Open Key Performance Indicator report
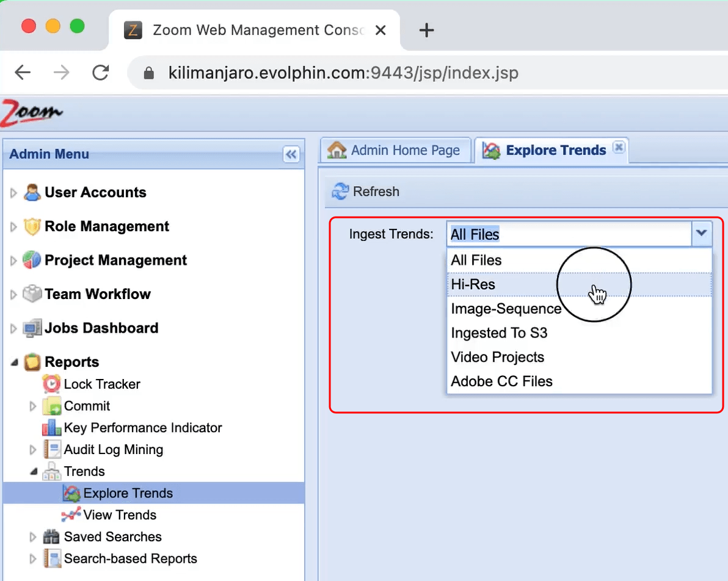 (x=143, y=427)
